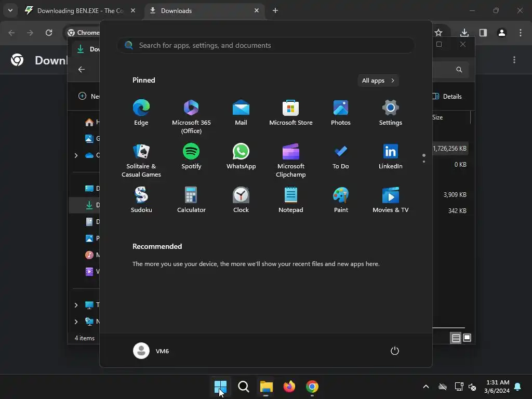Open Calculator

[x=191, y=200]
